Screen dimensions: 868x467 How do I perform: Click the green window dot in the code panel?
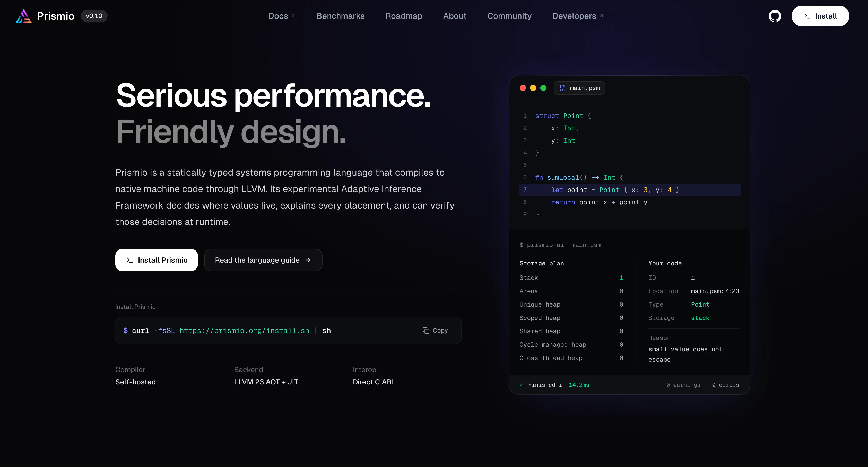point(543,88)
